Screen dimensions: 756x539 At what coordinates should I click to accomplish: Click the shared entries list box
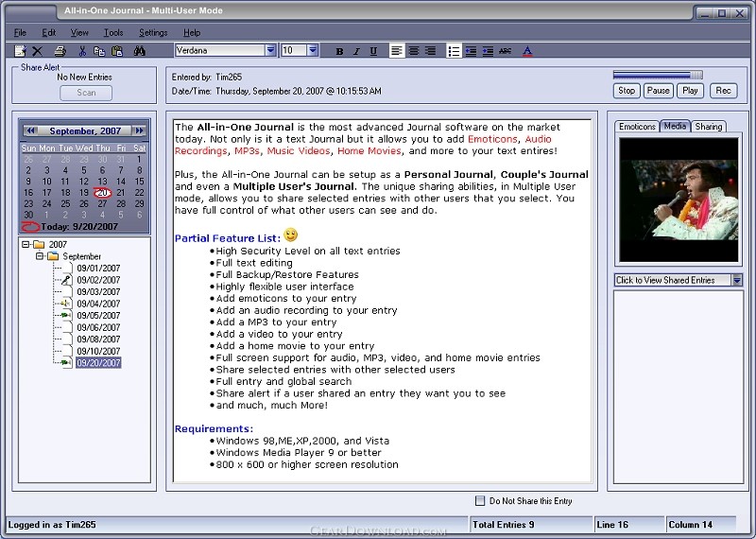(x=678, y=387)
